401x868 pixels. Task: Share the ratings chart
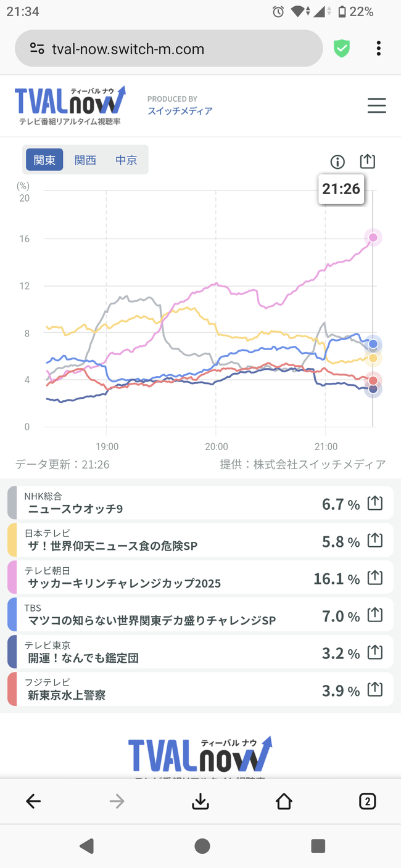pos(367,161)
